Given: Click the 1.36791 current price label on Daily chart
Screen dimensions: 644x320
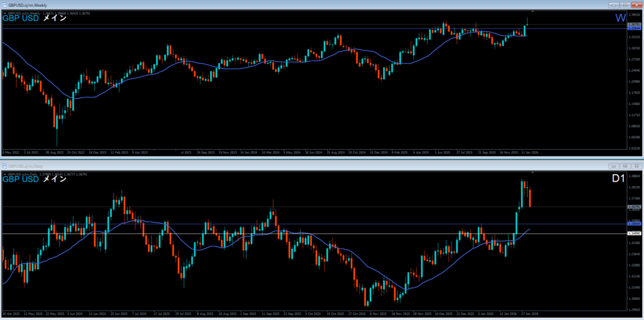Looking at the screenshot, I should click(x=635, y=207).
